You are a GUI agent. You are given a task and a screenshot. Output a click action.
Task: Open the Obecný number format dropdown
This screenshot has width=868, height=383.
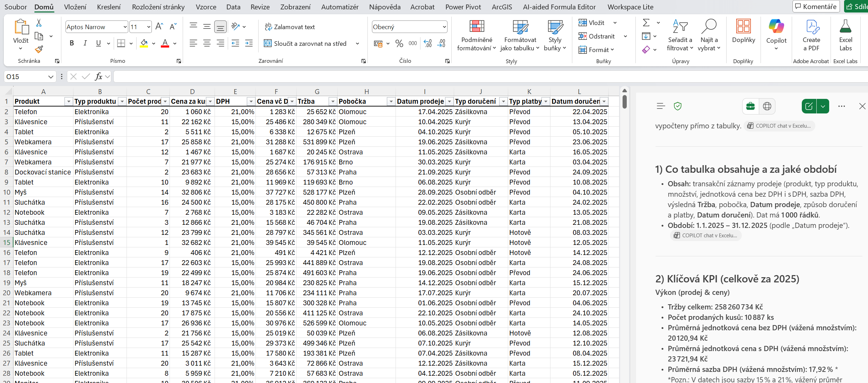[444, 27]
